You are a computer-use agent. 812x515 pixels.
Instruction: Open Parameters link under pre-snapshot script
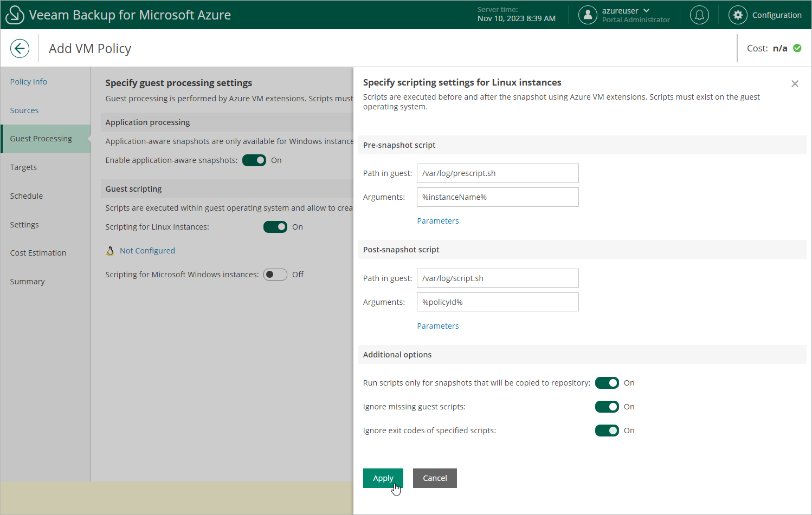438,221
